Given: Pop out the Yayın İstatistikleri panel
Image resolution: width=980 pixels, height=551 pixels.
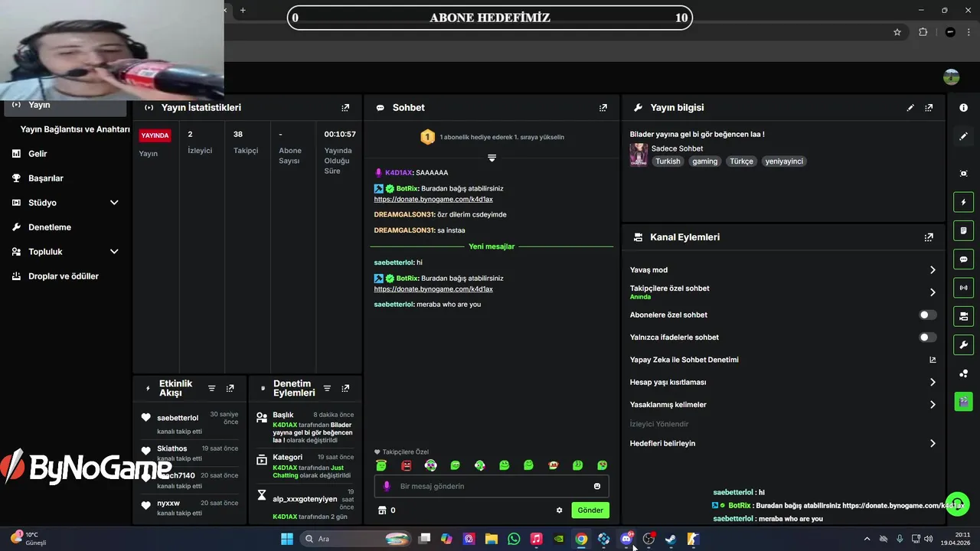Looking at the screenshot, I should [x=345, y=108].
